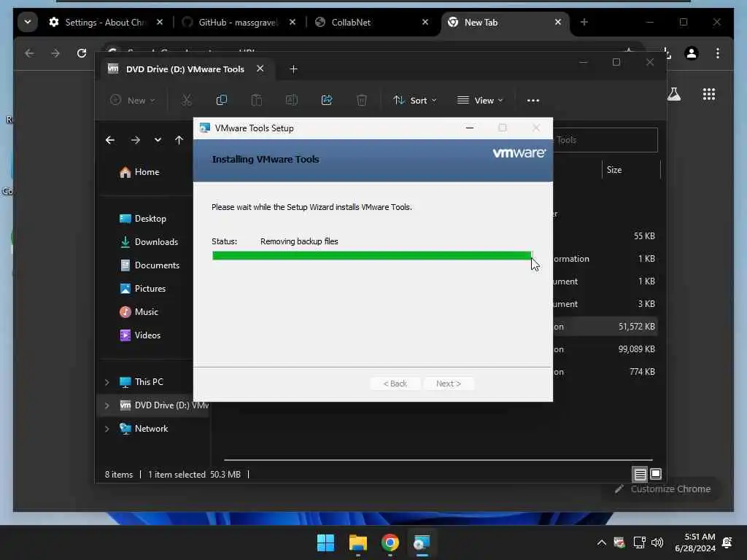Image resolution: width=747 pixels, height=560 pixels.
Task: Close the GitHub - massgravel tab
Action: pos(293,22)
